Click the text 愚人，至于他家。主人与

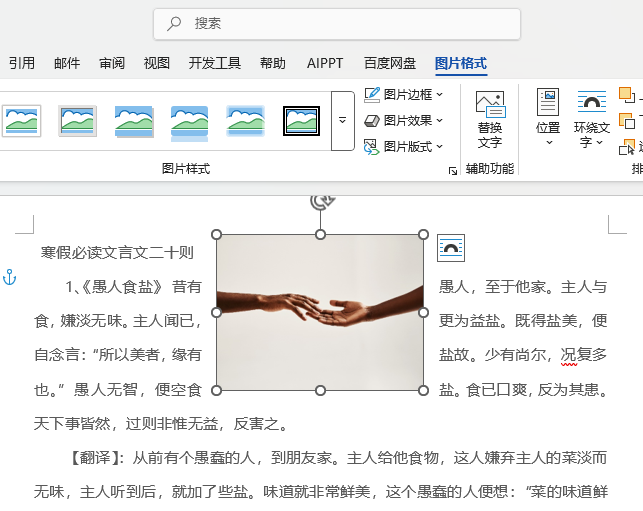(523, 287)
